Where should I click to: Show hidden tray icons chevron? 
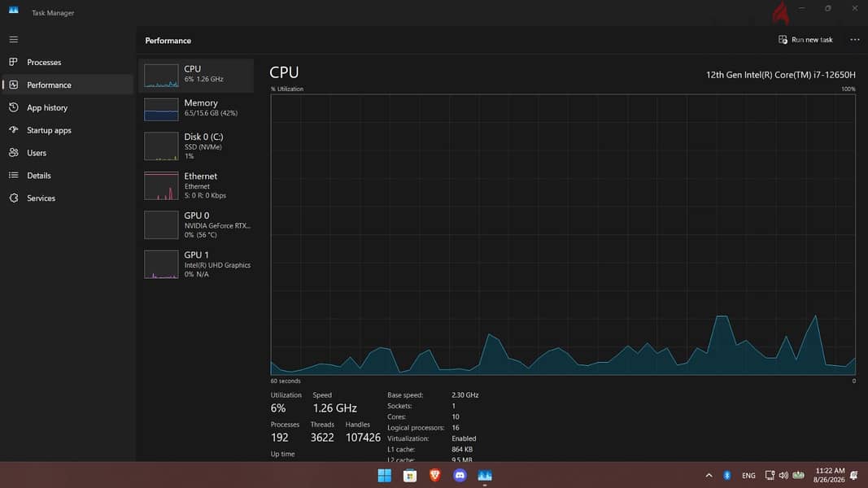pyautogui.click(x=709, y=475)
